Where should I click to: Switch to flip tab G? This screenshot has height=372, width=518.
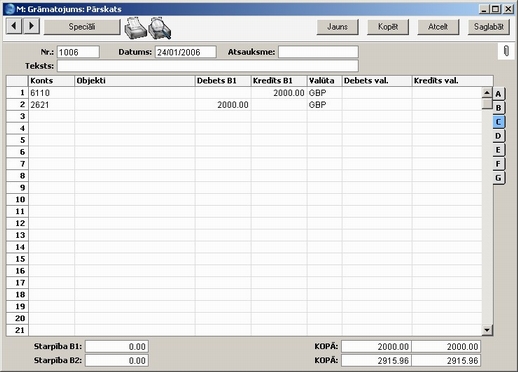[x=499, y=178]
